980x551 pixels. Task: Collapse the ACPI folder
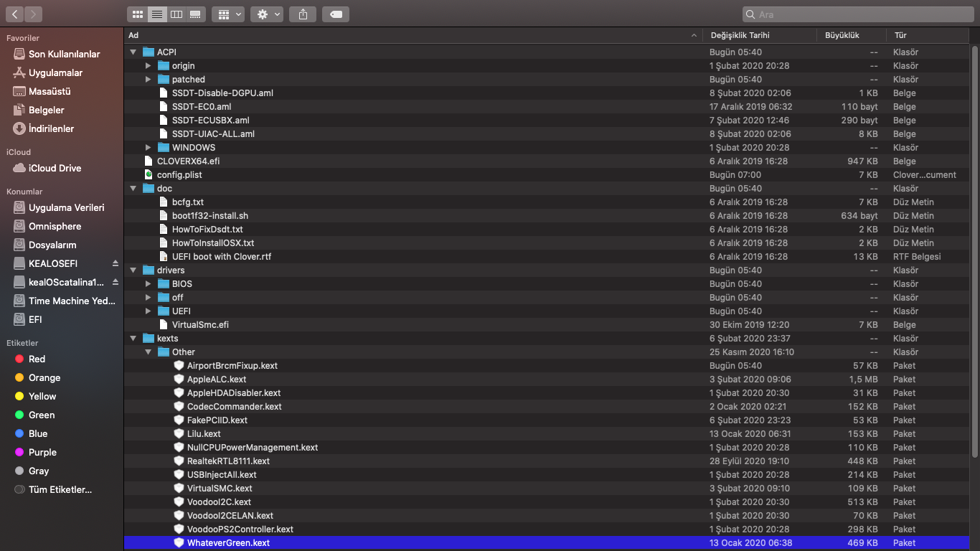133,52
